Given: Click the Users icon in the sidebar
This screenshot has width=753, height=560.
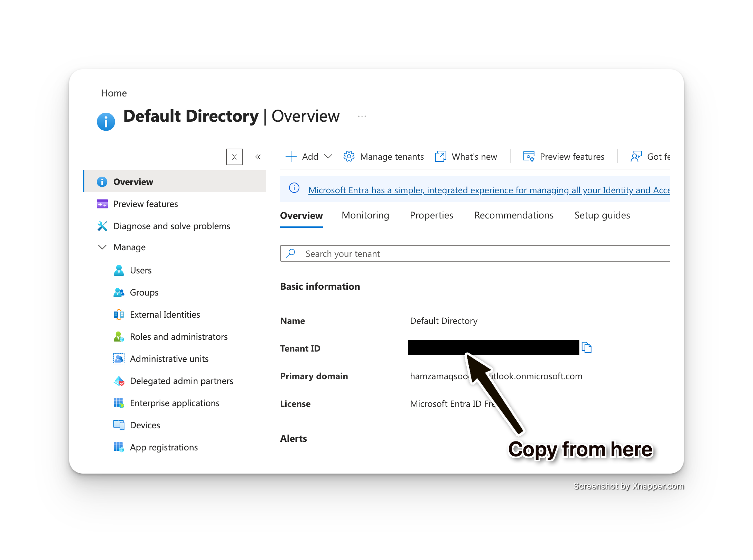Looking at the screenshot, I should [x=119, y=270].
